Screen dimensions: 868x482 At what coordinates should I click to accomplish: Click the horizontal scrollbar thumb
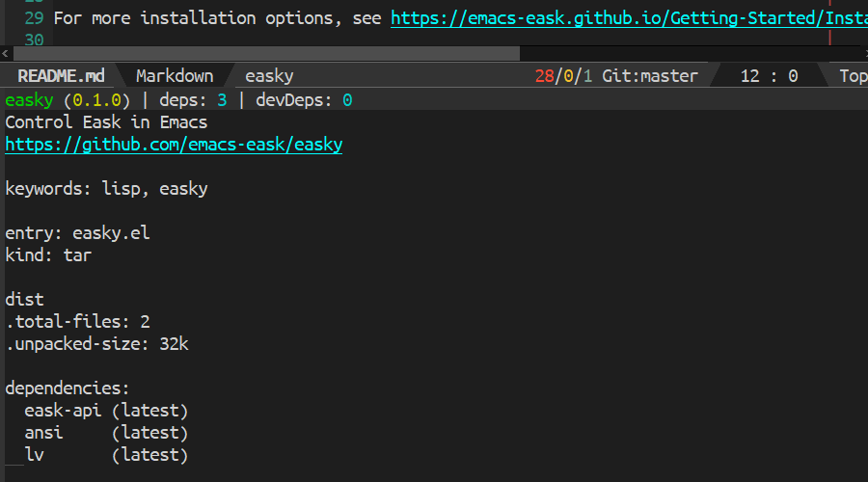[x=266, y=53]
